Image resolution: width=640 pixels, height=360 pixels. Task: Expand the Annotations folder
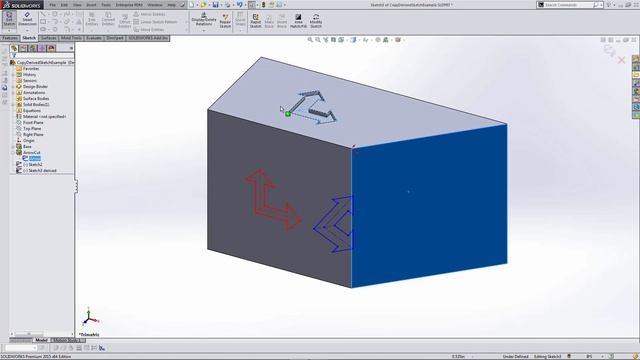(13, 93)
